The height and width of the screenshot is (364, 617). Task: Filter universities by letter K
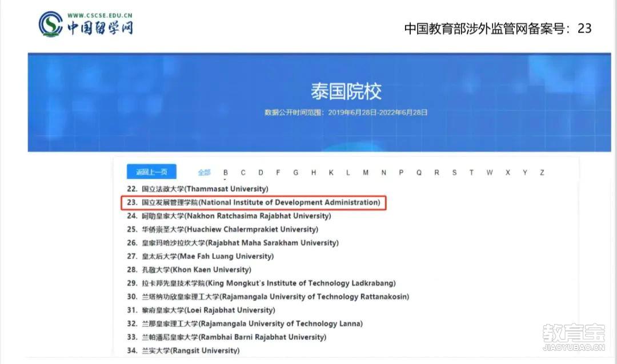point(331,172)
